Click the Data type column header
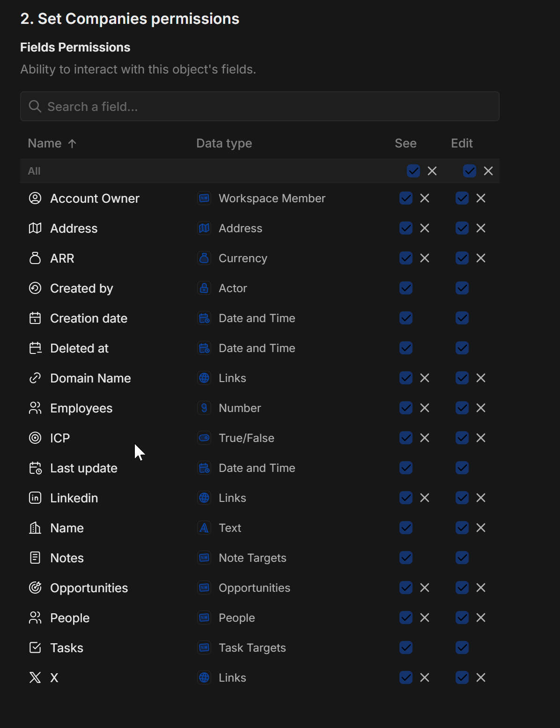The height and width of the screenshot is (728, 560). click(224, 143)
